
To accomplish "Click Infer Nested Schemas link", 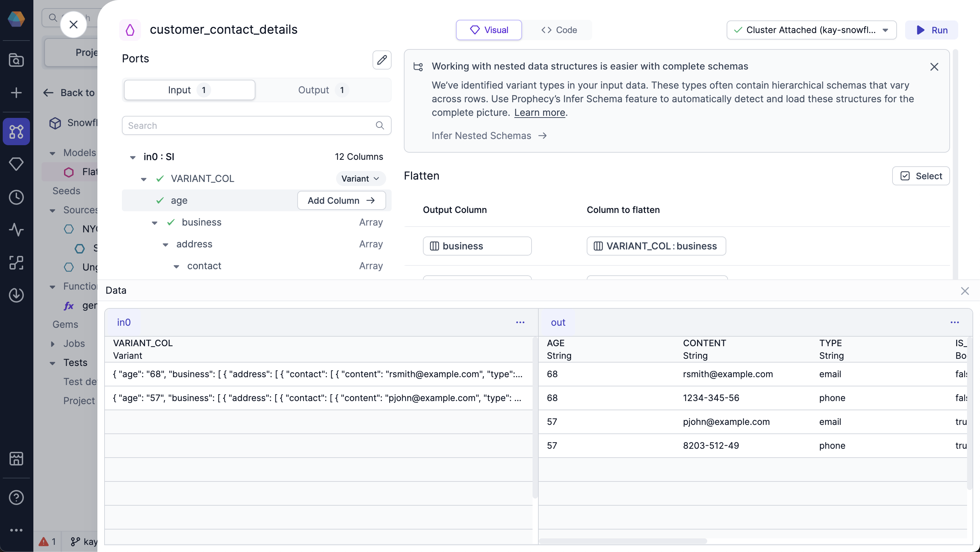I will coord(489,136).
